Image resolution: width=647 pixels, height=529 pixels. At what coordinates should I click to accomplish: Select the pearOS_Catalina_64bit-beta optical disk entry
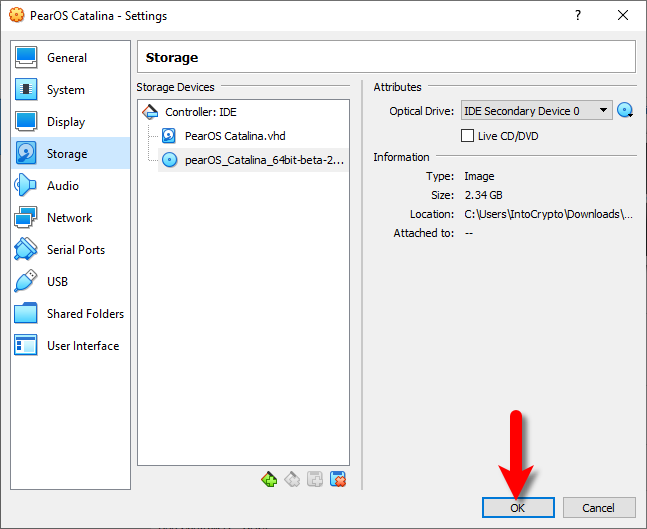coord(253,160)
